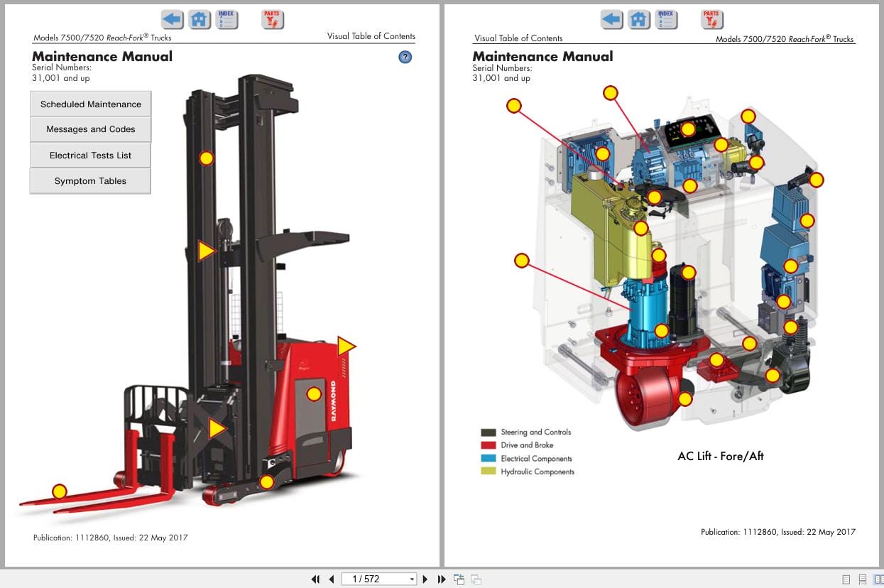Go to the previous page

pyautogui.click(x=331, y=579)
